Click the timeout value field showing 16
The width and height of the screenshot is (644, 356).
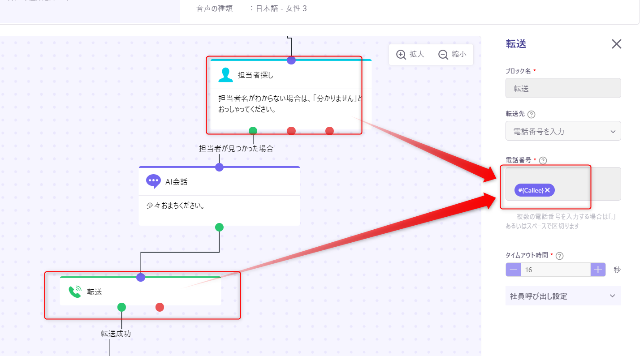(x=556, y=270)
